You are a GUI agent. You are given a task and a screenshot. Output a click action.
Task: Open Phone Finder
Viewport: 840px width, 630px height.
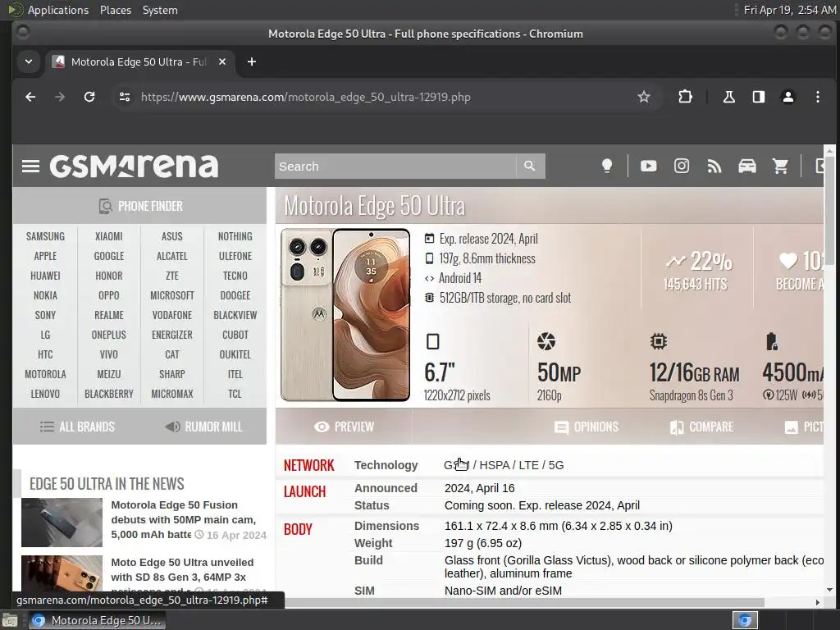coord(139,206)
